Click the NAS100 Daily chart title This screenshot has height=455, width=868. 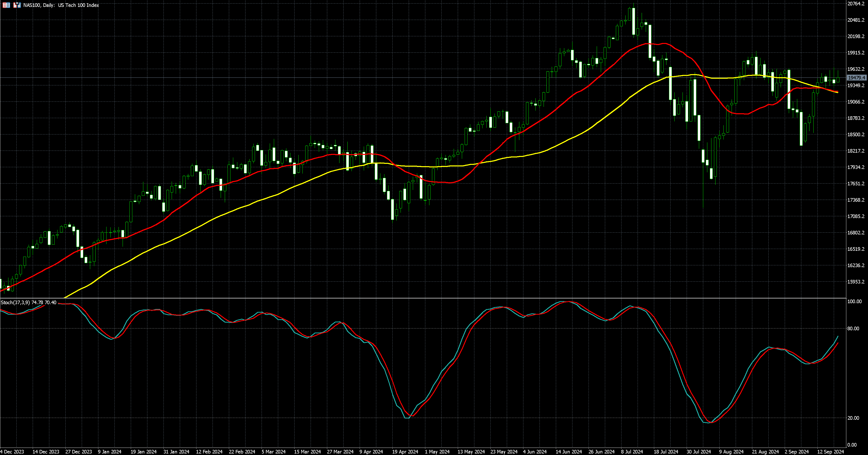coord(61,5)
